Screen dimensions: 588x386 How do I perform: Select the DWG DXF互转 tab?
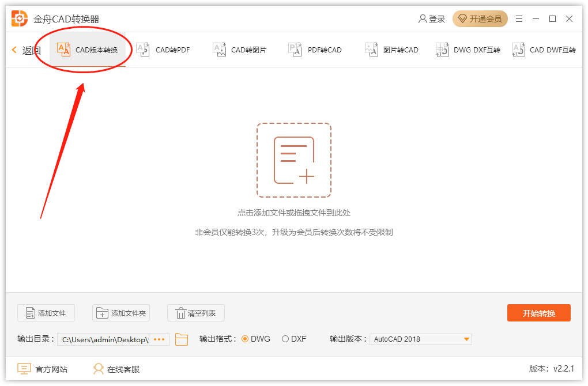coord(468,50)
